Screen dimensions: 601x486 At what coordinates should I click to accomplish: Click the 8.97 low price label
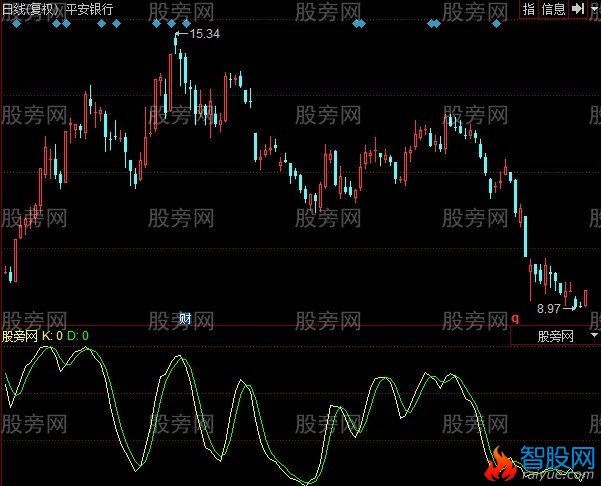coord(548,309)
